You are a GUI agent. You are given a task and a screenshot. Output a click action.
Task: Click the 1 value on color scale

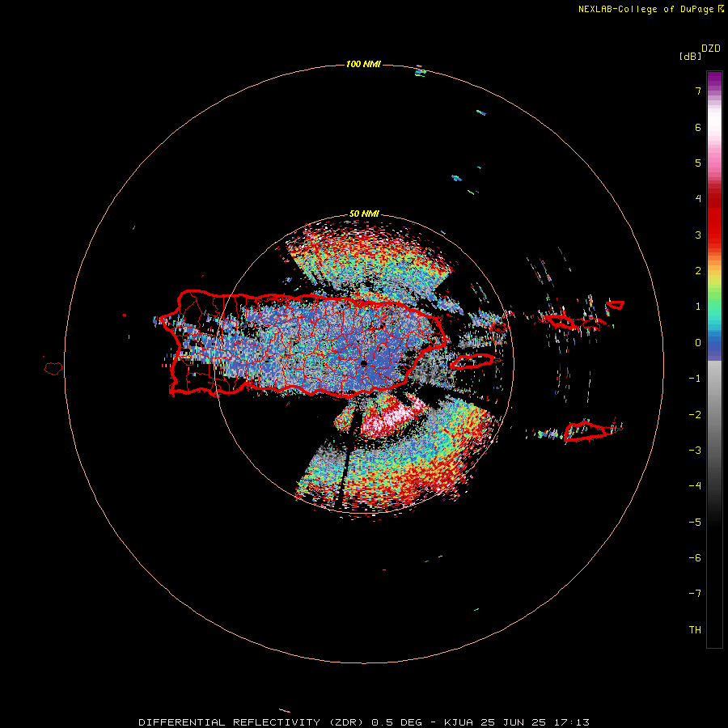click(x=698, y=307)
